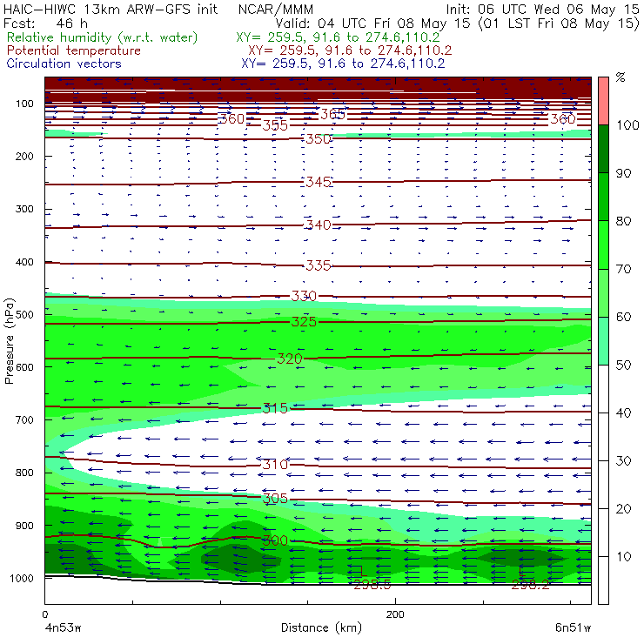Screen dimensions: 644x644
Task: Click the 310 contour label
Action: coord(275,465)
